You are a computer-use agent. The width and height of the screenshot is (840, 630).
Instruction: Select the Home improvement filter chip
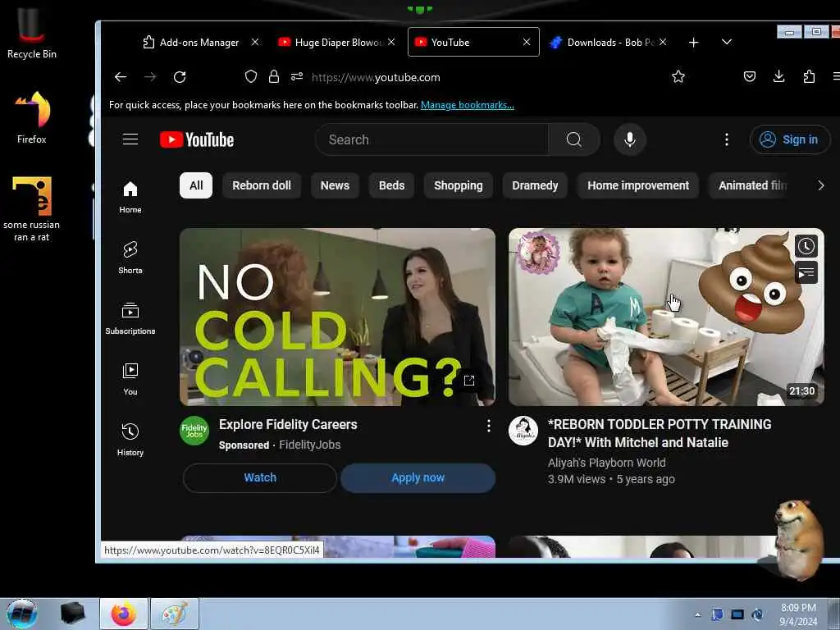click(x=638, y=185)
